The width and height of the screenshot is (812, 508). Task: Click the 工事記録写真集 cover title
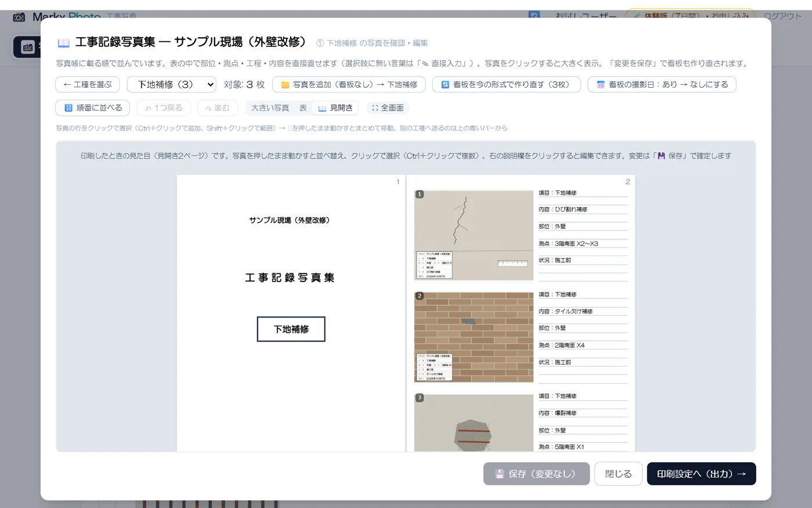(x=289, y=278)
